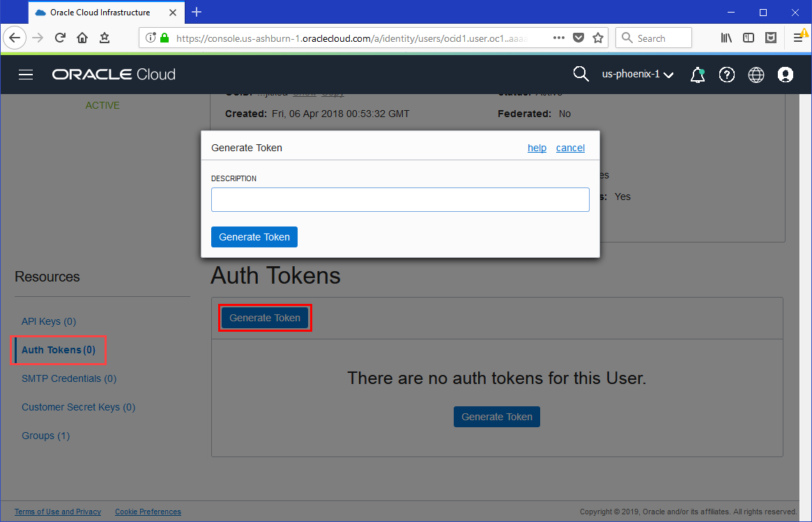Open Terms of Use and Privacy link
812x522 pixels.
(x=57, y=512)
